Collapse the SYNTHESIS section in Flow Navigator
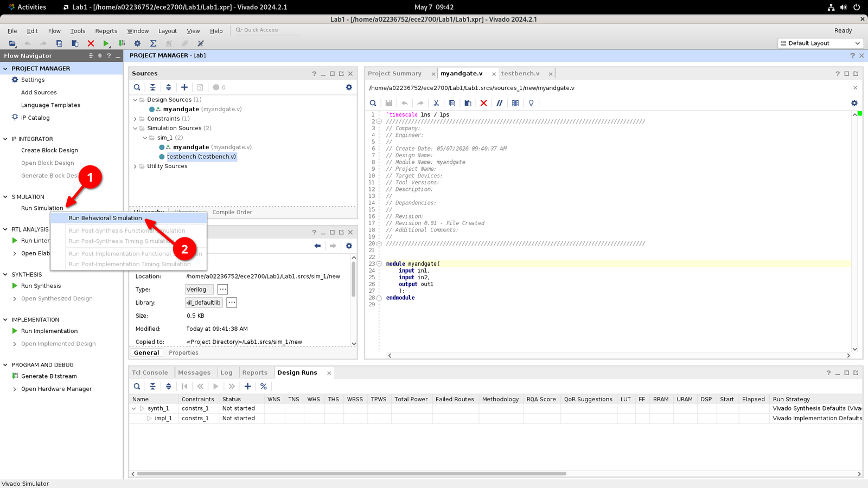Screen dimensions: 868x488 point(5,275)
